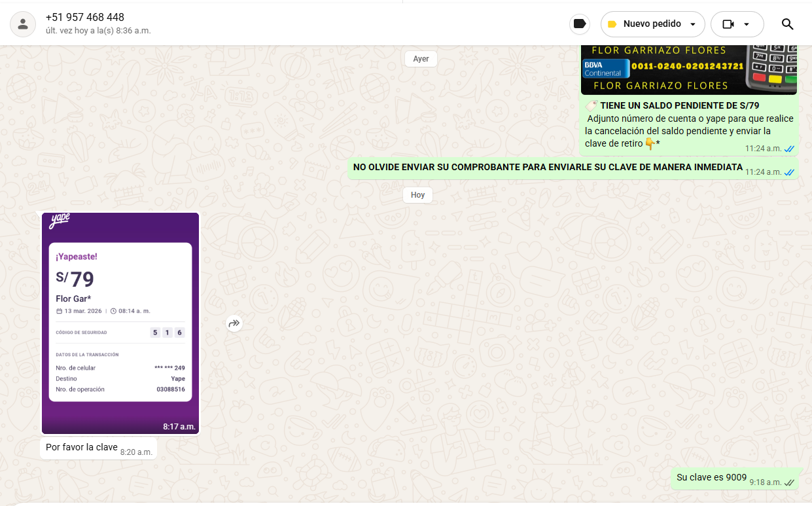Open the contact profile avatar

23,24
